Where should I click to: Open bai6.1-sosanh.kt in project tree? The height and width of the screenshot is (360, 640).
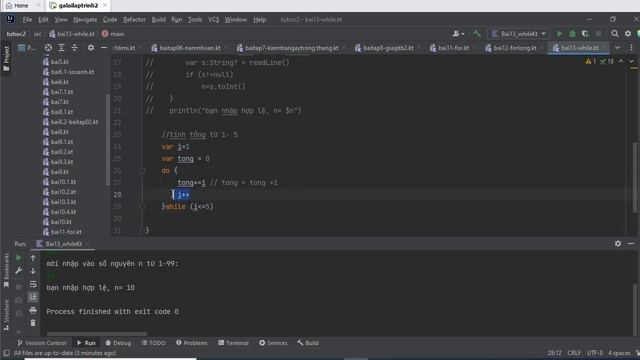coord(72,72)
